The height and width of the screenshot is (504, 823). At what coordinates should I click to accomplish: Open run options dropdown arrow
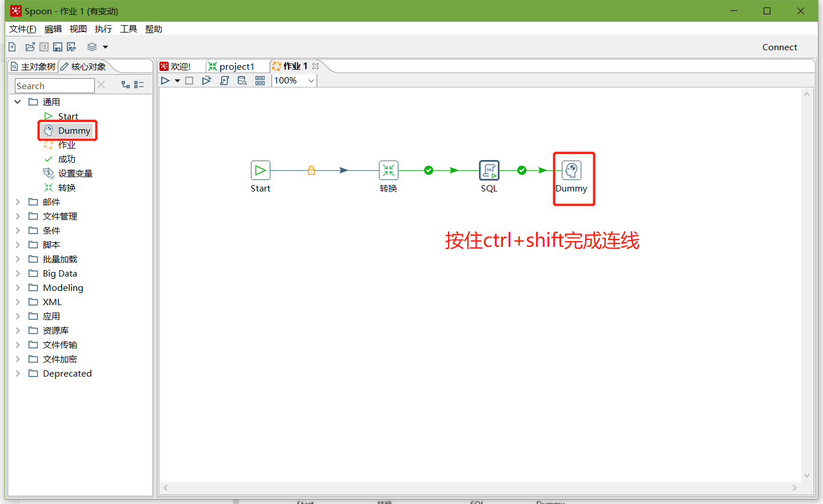point(177,81)
